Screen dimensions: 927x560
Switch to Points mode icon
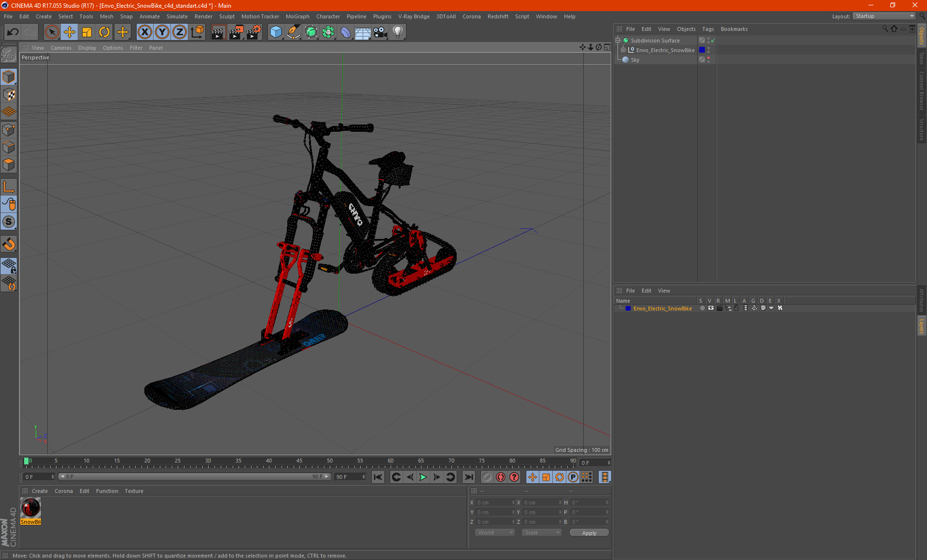point(9,130)
